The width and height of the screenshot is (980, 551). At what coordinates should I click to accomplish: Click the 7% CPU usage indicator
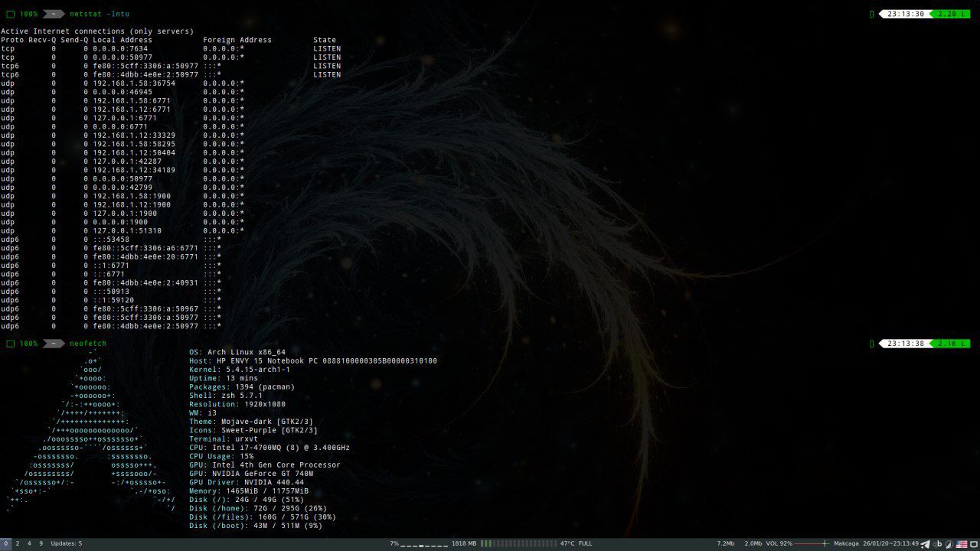(394, 543)
